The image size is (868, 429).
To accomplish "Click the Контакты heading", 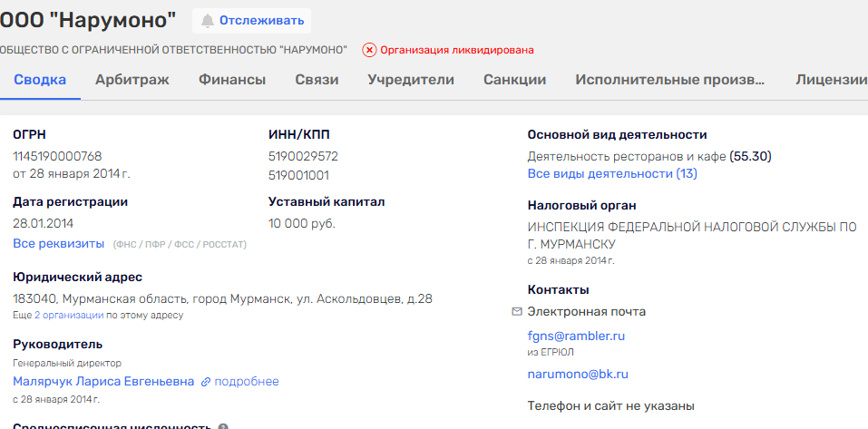I will pyautogui.click(x=558, y=289).
